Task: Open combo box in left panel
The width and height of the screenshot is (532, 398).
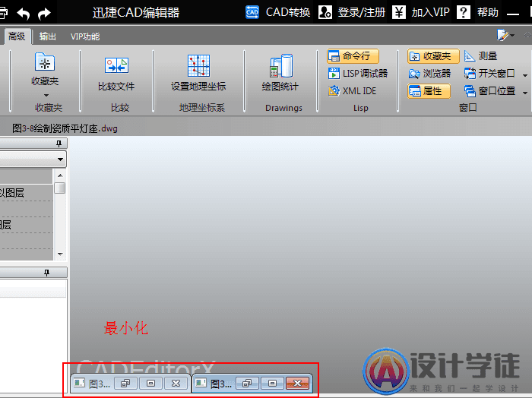Action: 33,159
